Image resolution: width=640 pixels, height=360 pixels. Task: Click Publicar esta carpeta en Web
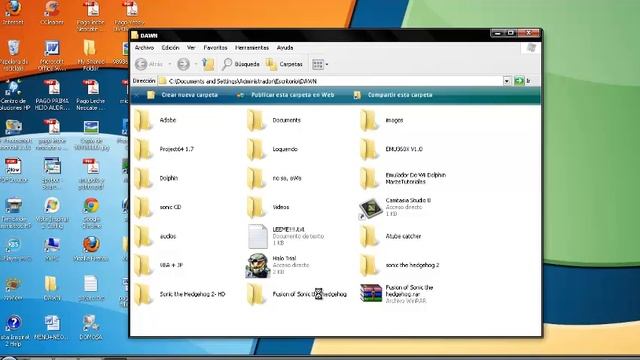[x=286, y=95]
